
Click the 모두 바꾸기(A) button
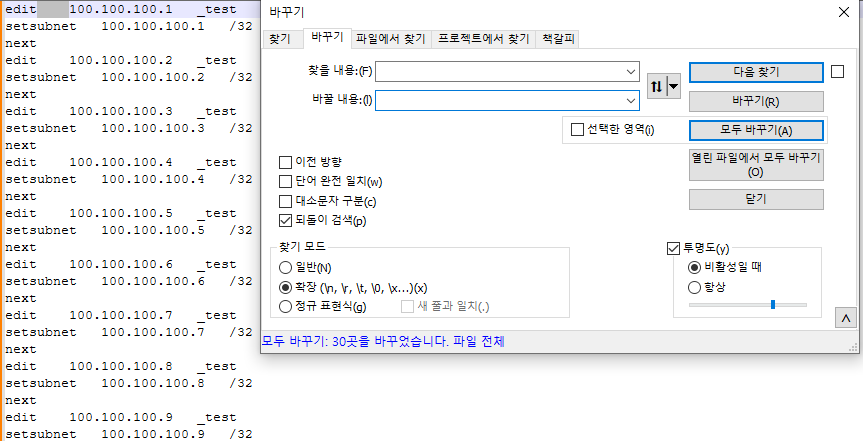pyautogui.click(x=756, y=130)
